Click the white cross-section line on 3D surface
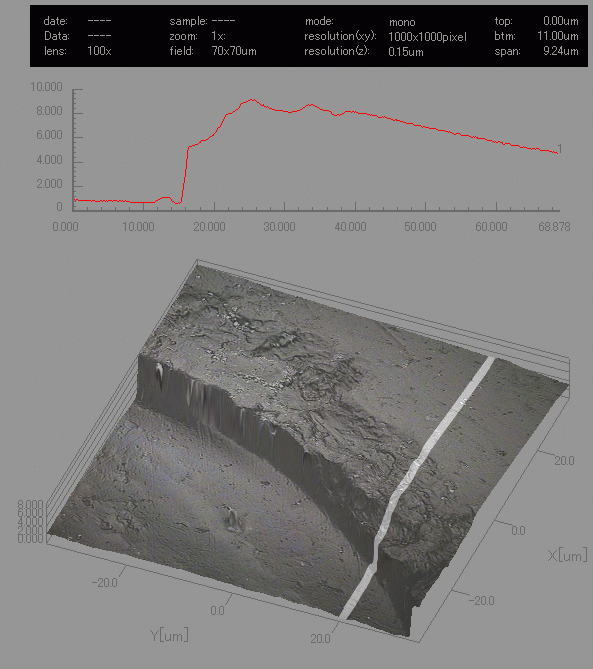 [x=418, y=465]
